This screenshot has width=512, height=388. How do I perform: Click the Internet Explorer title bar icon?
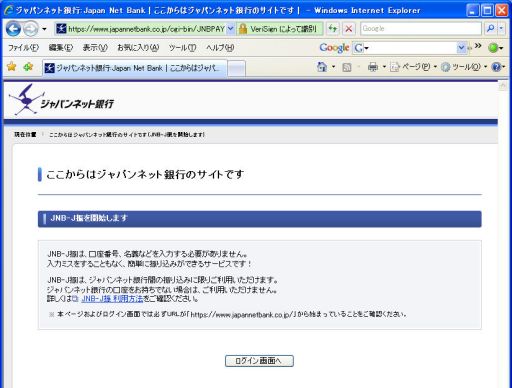(x=9, y=10)
